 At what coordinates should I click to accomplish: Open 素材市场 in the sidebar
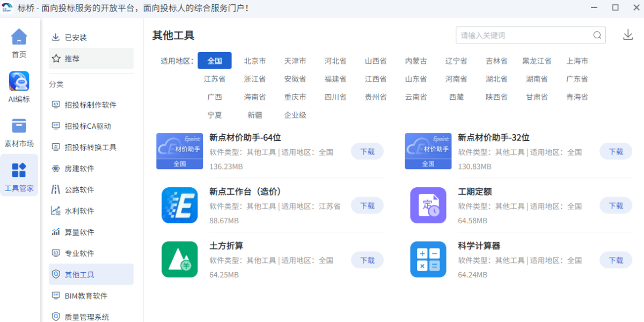coord(19,127)
